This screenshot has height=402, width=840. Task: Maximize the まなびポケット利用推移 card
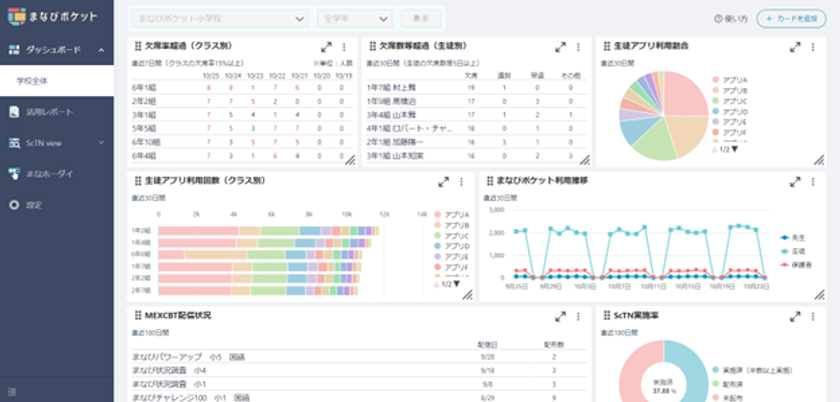795,182
